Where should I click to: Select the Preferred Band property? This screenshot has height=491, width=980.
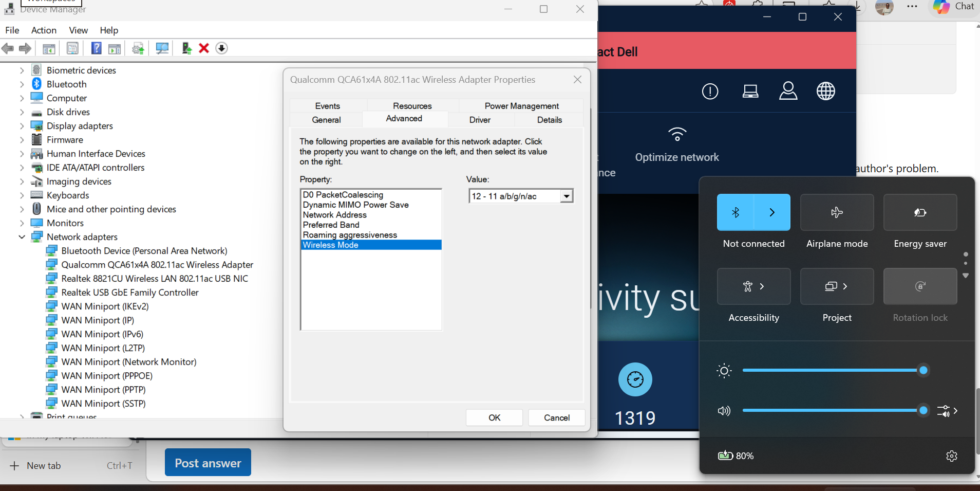[x=331, y=225]
